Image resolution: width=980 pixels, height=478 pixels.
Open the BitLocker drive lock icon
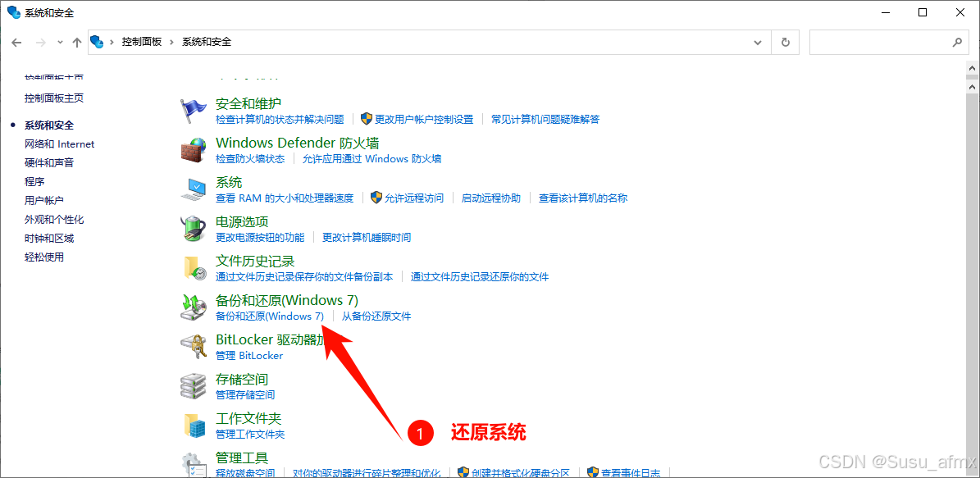coord(193,348)
